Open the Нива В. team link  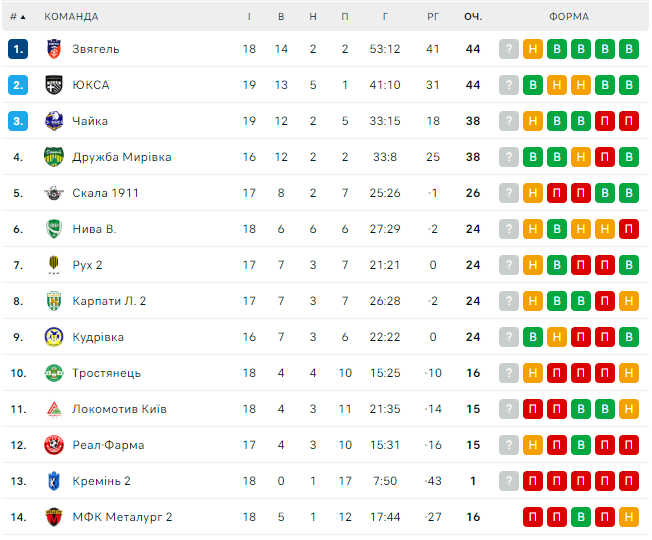94,229
